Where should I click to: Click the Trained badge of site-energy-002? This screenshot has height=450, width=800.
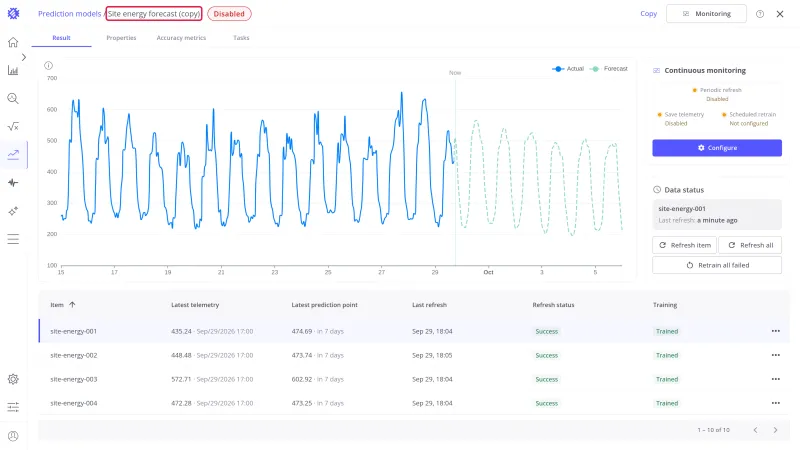[667, 355]
